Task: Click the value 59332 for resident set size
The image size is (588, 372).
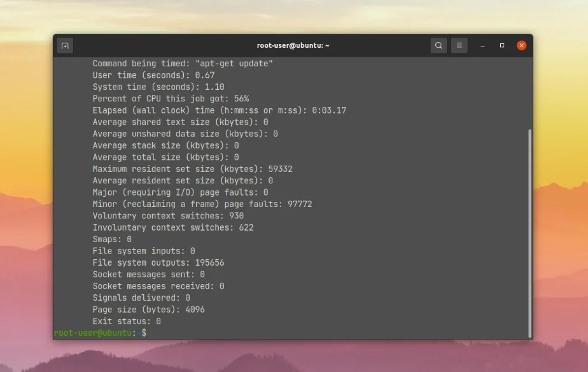Action: (x=281, y=169)
